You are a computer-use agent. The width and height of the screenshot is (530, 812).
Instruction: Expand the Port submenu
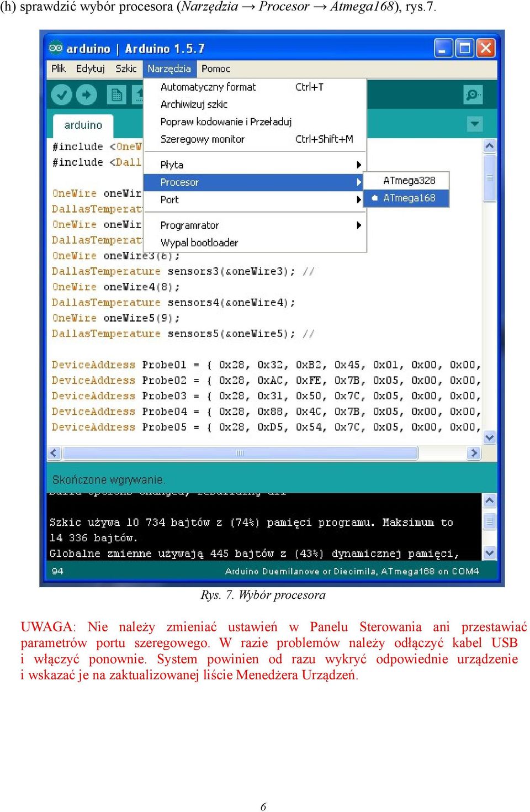click(x=255, y=200)
